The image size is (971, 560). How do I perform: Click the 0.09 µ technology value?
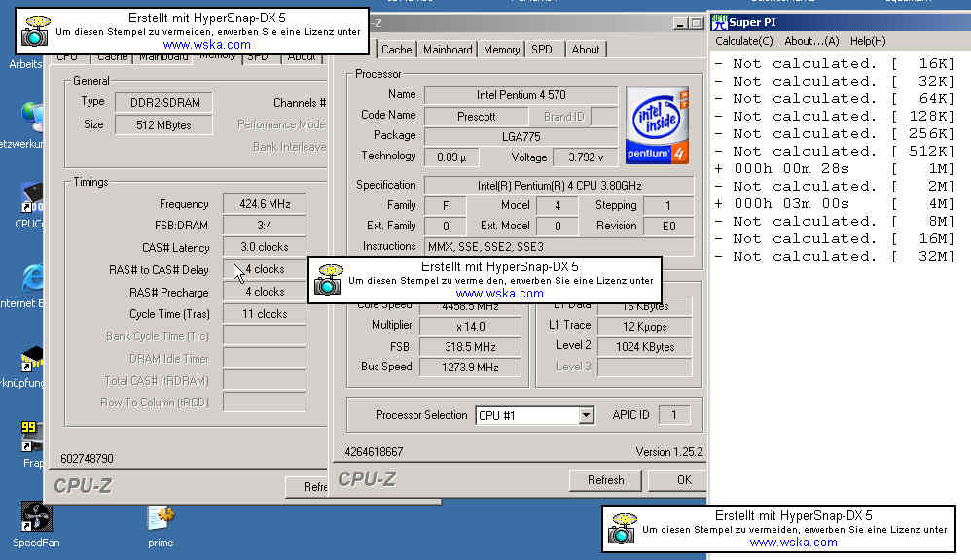click(x=450, y=157)
